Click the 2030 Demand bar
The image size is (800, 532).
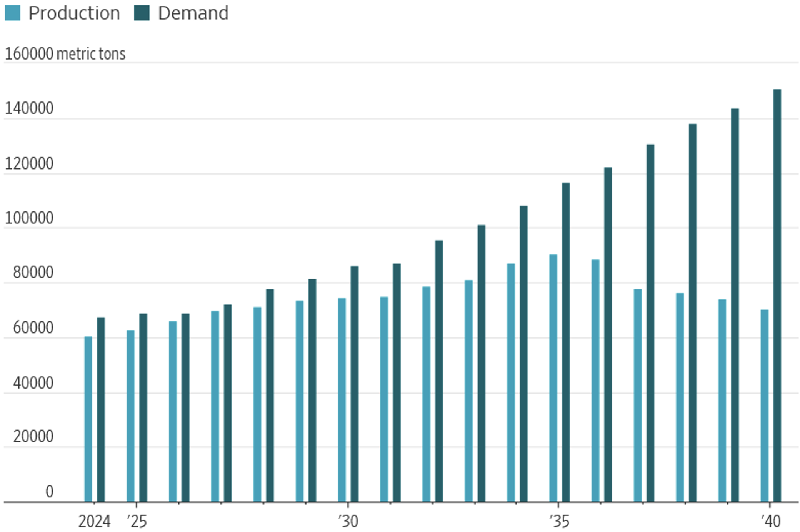[355, 384]
